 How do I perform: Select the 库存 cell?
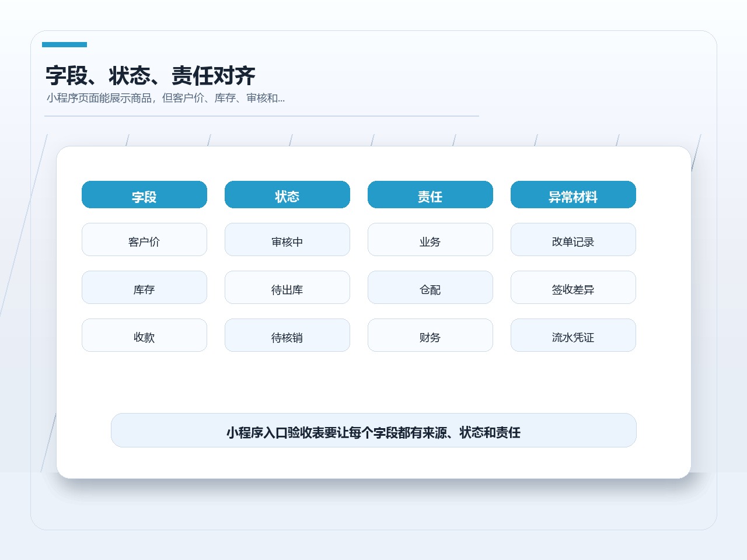pos(144,288)
